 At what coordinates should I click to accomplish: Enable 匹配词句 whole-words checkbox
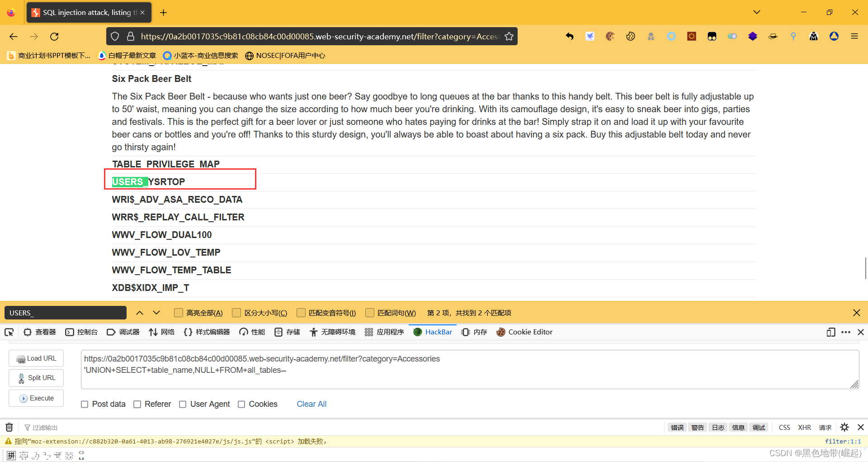[x=370, y=313]
